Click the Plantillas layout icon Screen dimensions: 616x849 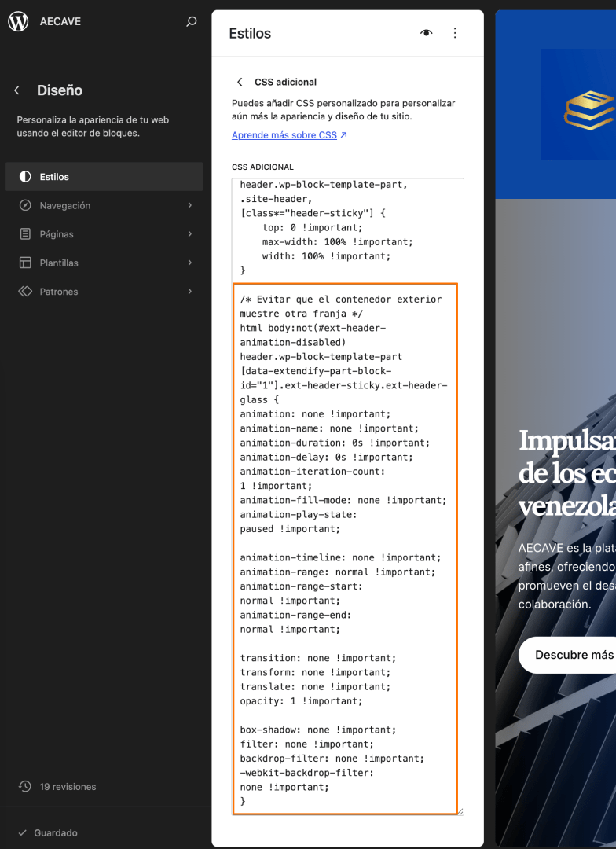point(25,263)
